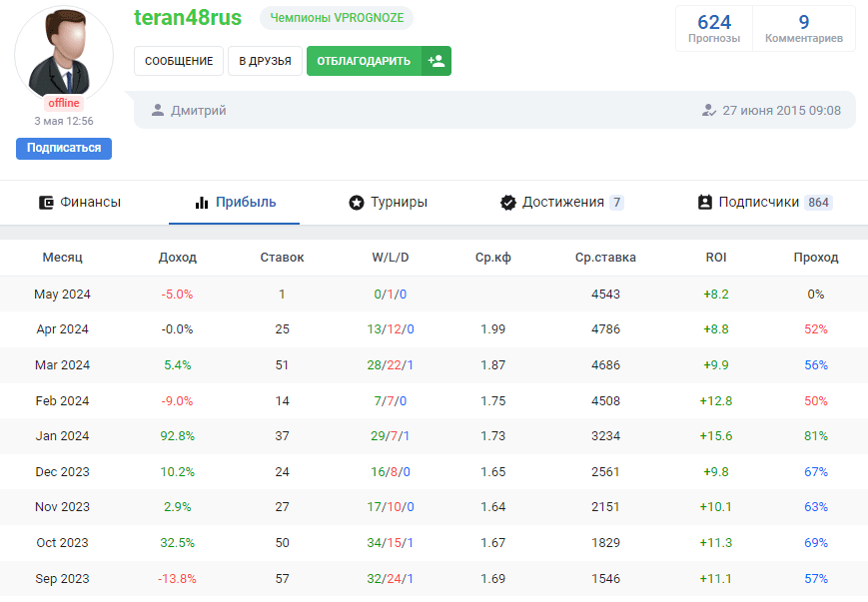
Task: Sort table by the ROI column header
Action: (x=716, y=258)
